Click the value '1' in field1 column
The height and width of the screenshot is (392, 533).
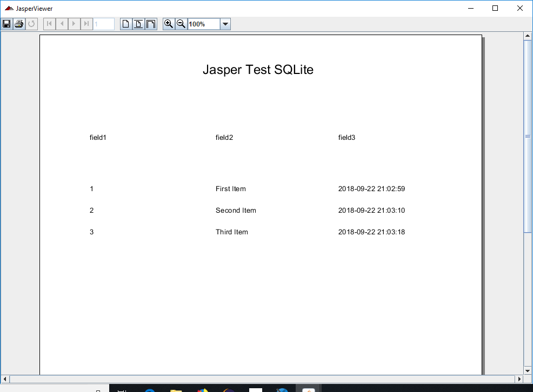click(91, 188)
